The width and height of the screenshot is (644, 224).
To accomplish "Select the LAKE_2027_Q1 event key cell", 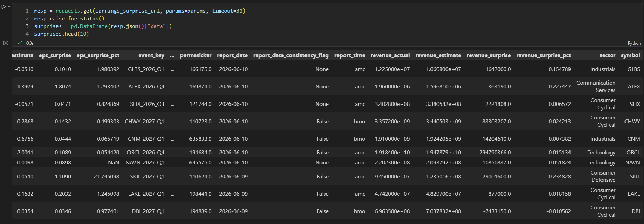I will [146, 194].
